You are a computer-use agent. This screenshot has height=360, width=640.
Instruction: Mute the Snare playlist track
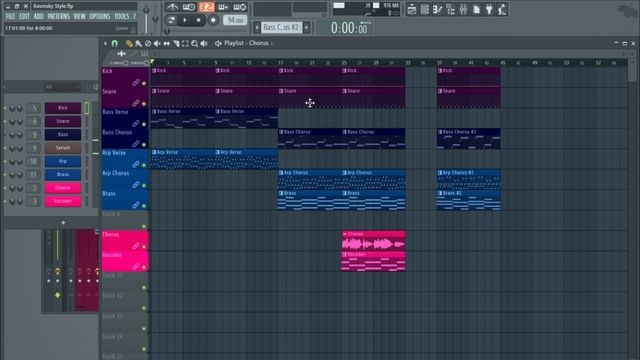tap(144, 104)
